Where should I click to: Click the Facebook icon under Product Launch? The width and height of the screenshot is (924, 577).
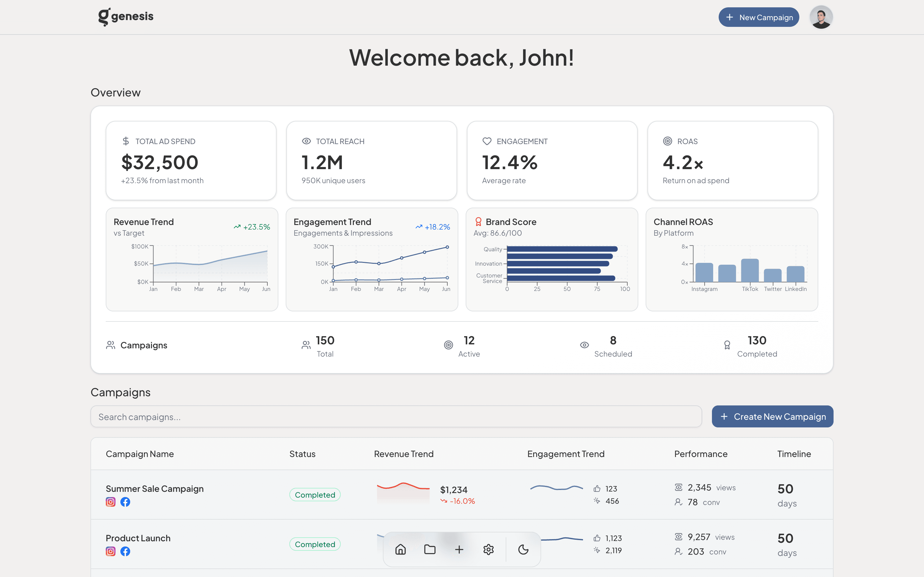click(x=125, y=551)
